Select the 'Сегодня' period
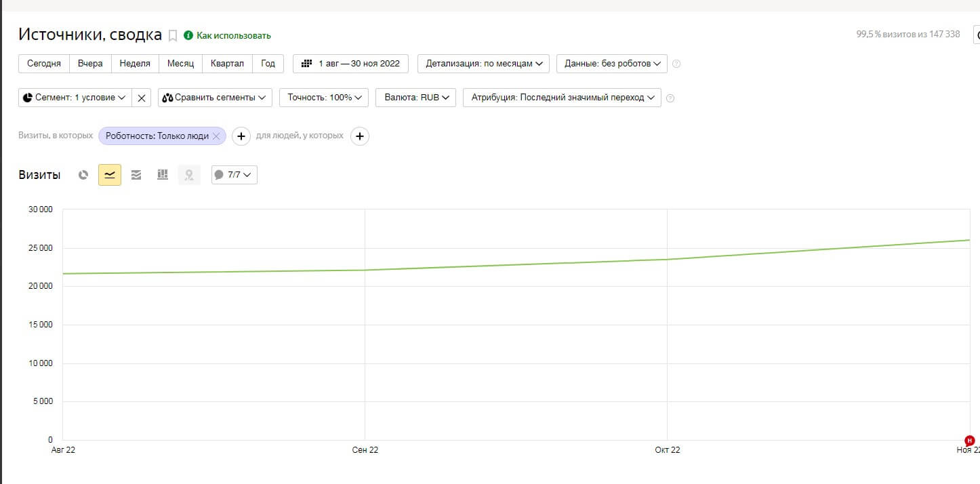 tap(44, 64)
